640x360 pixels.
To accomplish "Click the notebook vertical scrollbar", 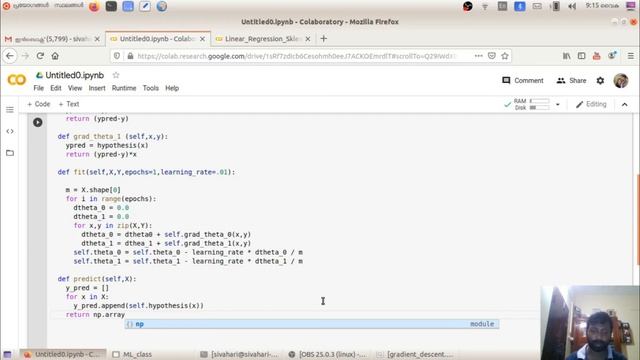I will point(638,219).
